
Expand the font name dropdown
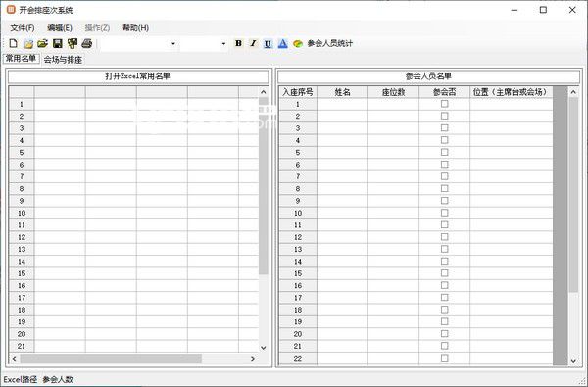tap(172, 44)
